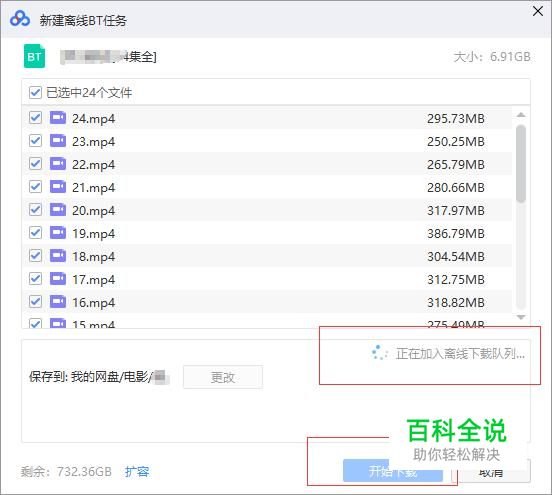Image resolution: width=552 pixels, height=495 pixels.
Task: Click the 更改 save location button
Action: pyautogui.click(x=223, y=377)
